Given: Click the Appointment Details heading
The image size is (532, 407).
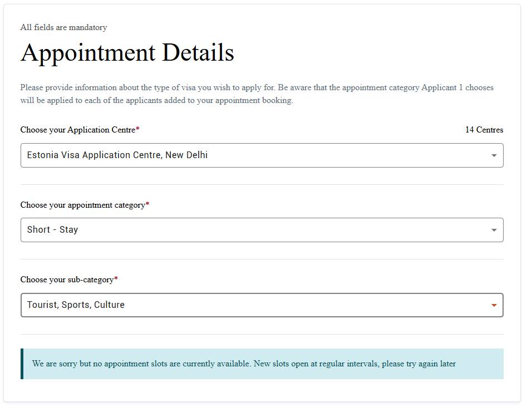Looking at the screenshot, I should (x=127, y=52).
